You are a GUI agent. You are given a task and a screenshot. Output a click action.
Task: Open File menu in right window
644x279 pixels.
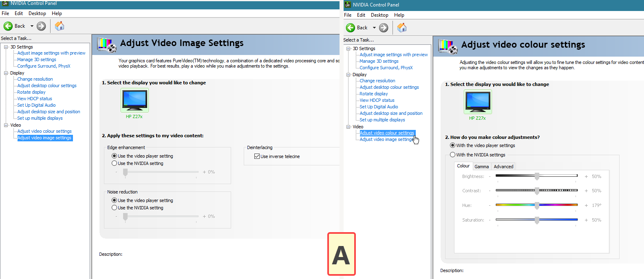point(348,15)
